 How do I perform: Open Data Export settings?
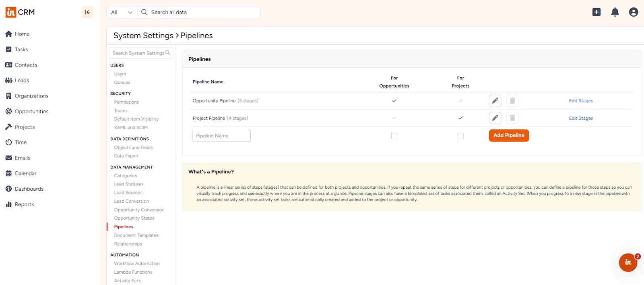(x=126, y=156)
